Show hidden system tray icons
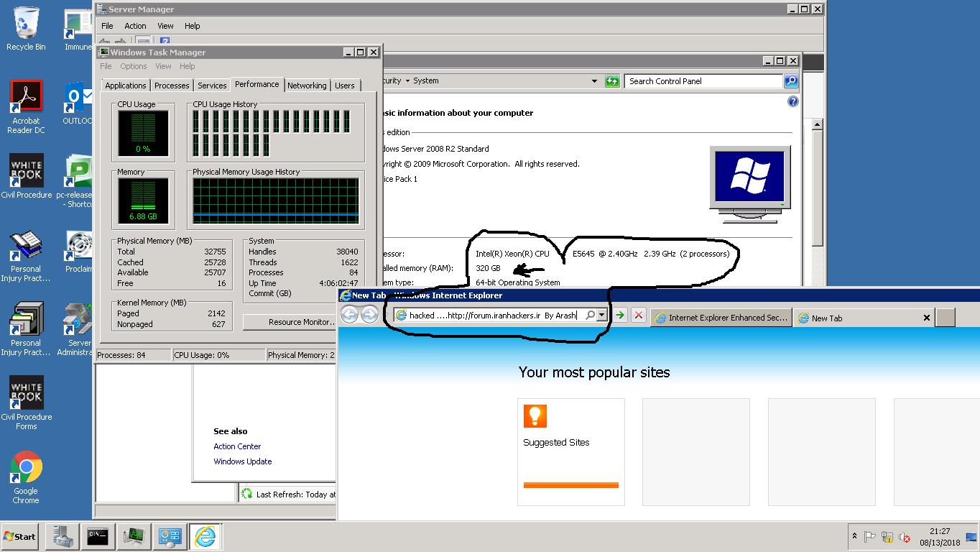The width and height of the screenshot is (980, 552). tap(854, 536)
